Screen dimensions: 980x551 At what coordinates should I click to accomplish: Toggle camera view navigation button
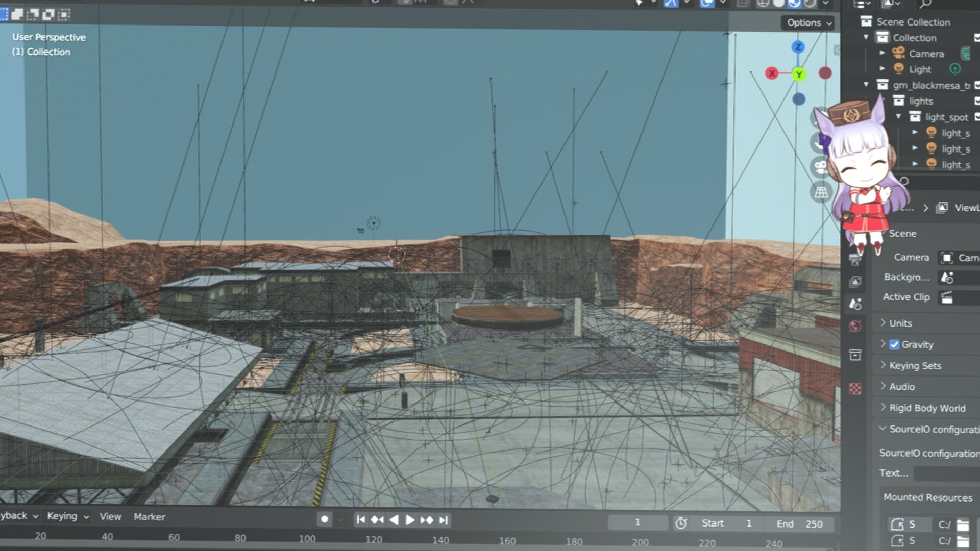821,167
